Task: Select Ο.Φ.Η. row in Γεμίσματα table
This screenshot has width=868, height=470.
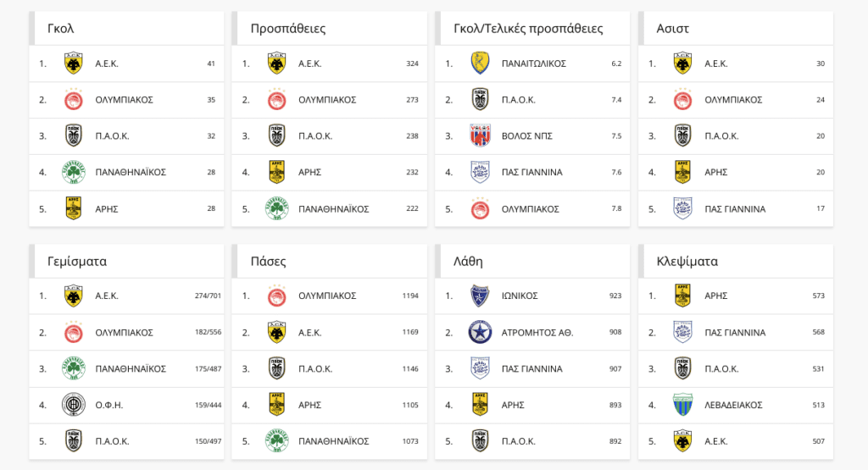Action: (127, 405)
